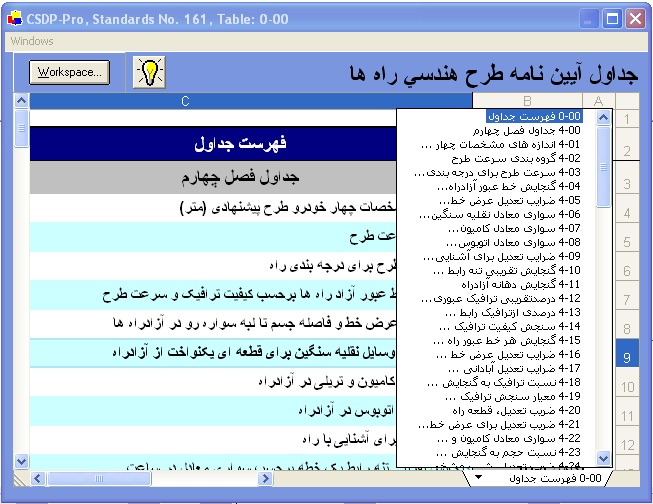Click the cell about اتوبوس در آزادراه
653x504 pixels.
coord(213,411)
